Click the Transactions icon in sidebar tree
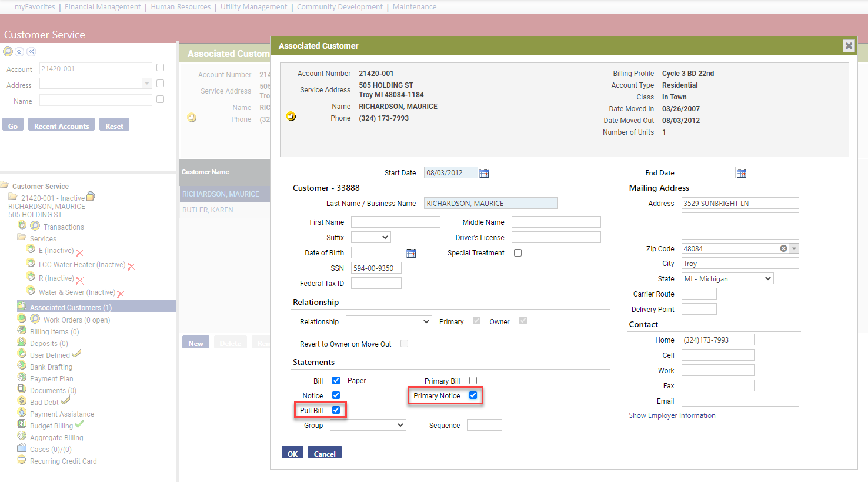868x482 pixels. (35, 226)
